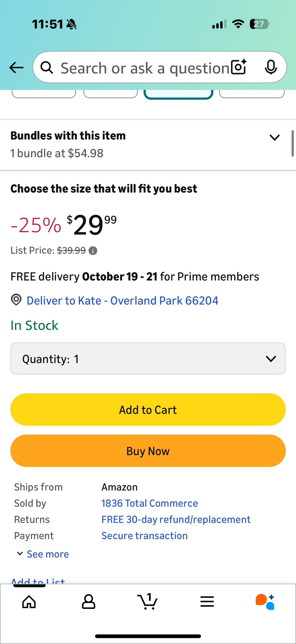Image resolution: width=296 pixels, height=644 pixels.
Task: Expand See more seller details
Action: pyautogui.click(x=43, y=554)
